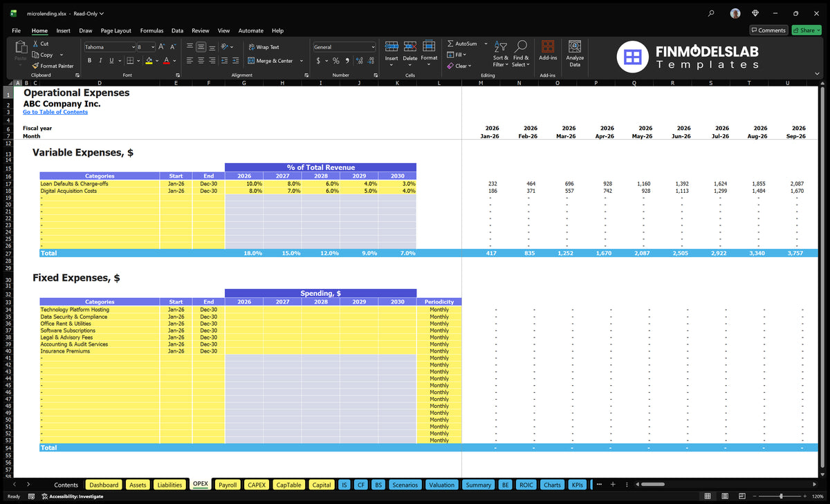The image size is (830, 504).
Task: Click Increase Indent icon
Action: (x=235, y=61)
